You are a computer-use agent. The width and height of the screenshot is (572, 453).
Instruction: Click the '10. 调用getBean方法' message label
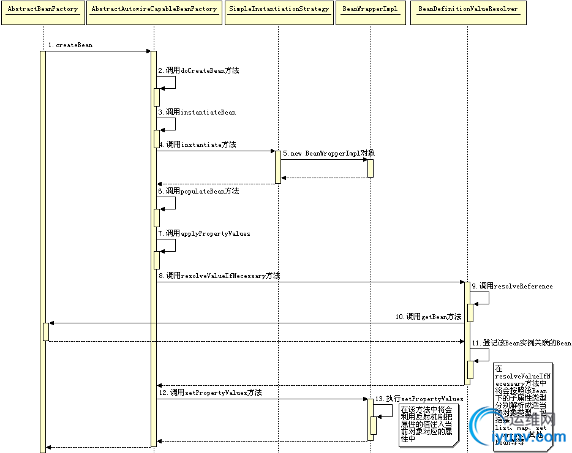point(428,317)
